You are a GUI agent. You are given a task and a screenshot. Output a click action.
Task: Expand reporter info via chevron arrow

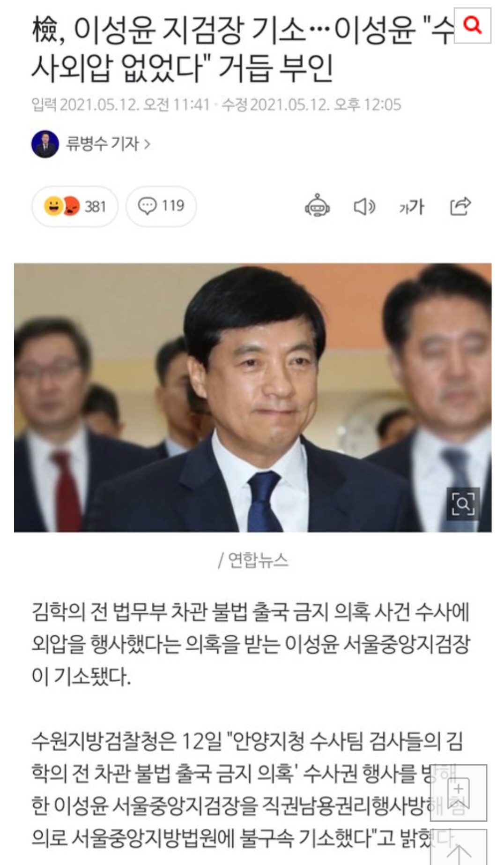click(147, 144)
